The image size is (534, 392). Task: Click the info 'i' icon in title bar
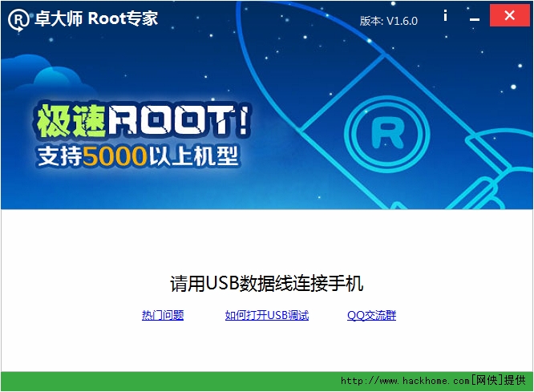tap(445, 15)
